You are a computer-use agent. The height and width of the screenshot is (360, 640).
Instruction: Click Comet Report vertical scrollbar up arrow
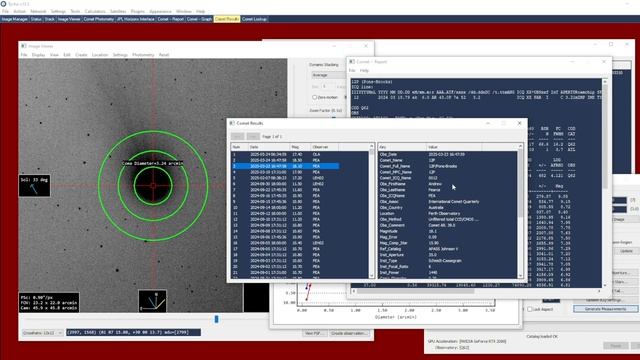(x=604, y=82)
